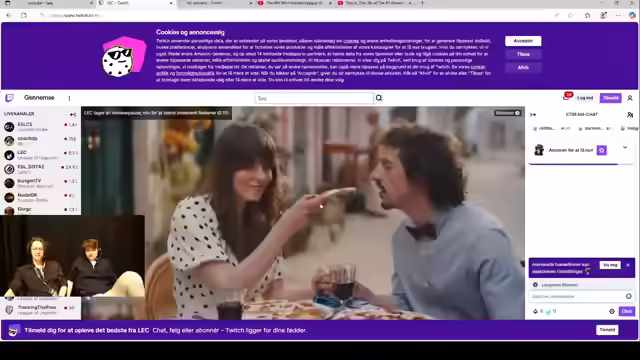The height and width of the screenshot is (360, 640).
Task: Switch to the LEC - Twitch browser tab
Action: (137, 3)
